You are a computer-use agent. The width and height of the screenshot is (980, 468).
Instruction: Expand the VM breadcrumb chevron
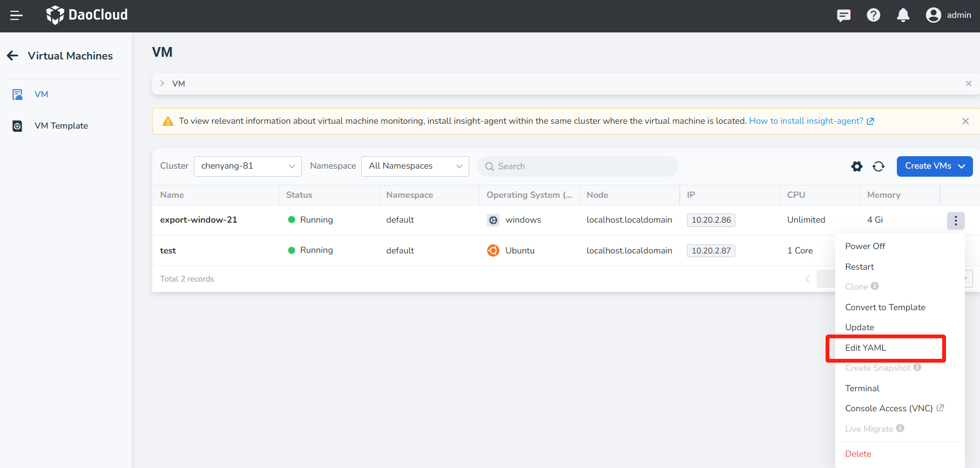click(x=162, y=84)
